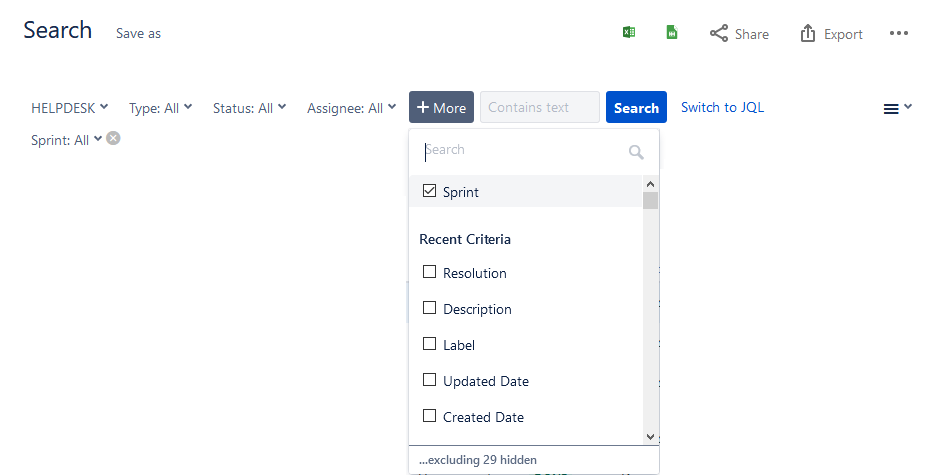Click the Export button
Viewport: 941px width, 475px height.
[831, 34]
